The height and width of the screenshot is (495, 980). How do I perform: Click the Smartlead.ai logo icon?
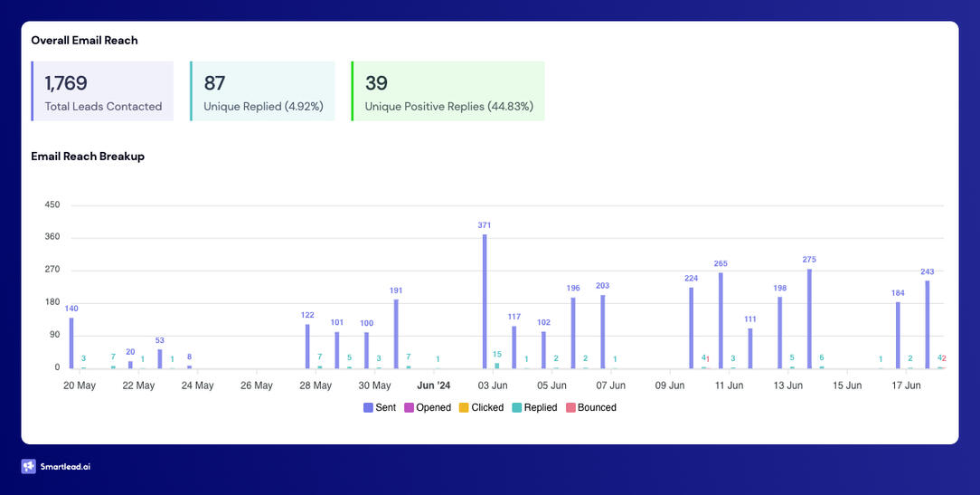coord(29,467)
